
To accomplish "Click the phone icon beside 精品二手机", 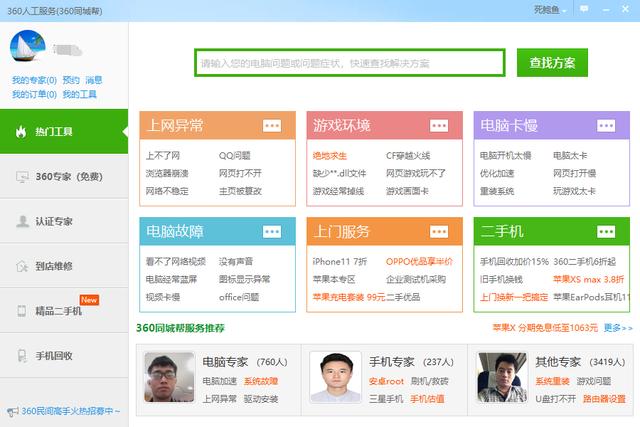I will point(21,311).
